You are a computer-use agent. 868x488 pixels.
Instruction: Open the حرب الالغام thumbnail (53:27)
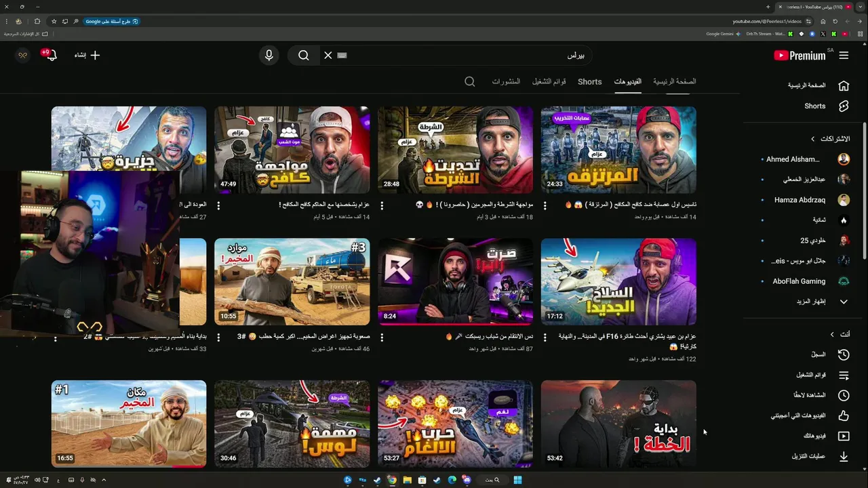(455, 424)
